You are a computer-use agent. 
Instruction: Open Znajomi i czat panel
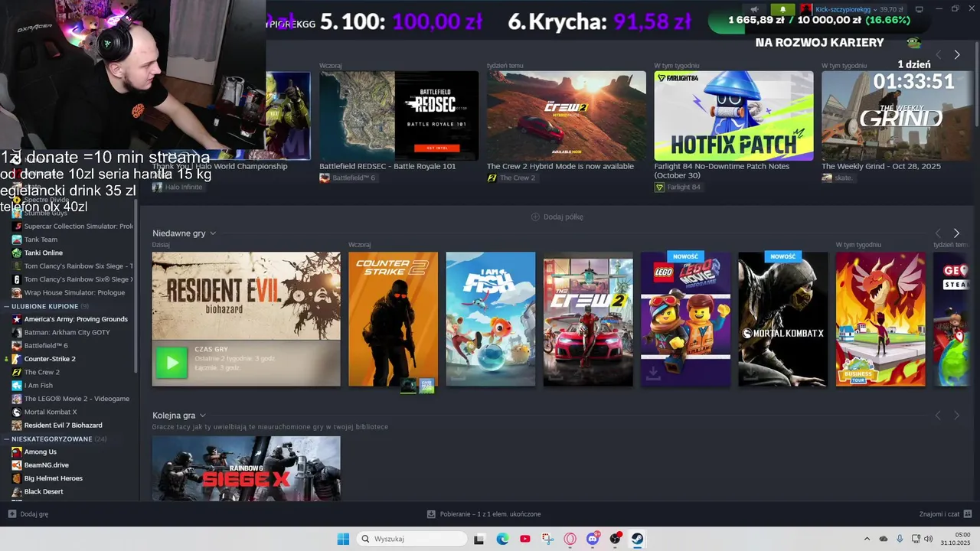click(x=946, y=514)
